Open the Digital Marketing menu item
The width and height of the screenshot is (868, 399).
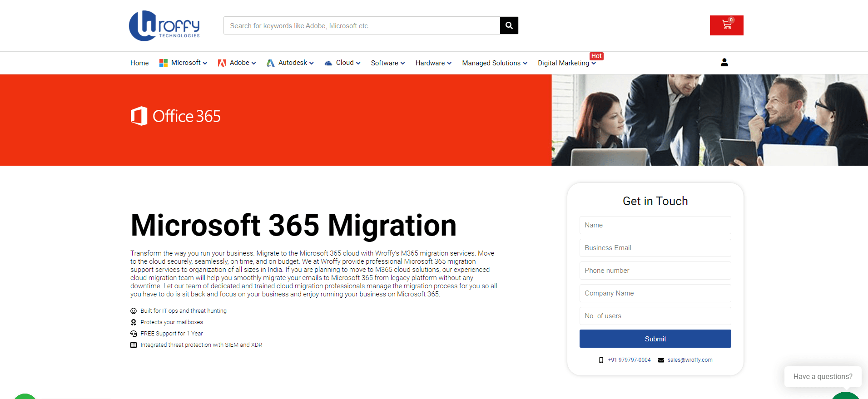click(x=563, y=63)
